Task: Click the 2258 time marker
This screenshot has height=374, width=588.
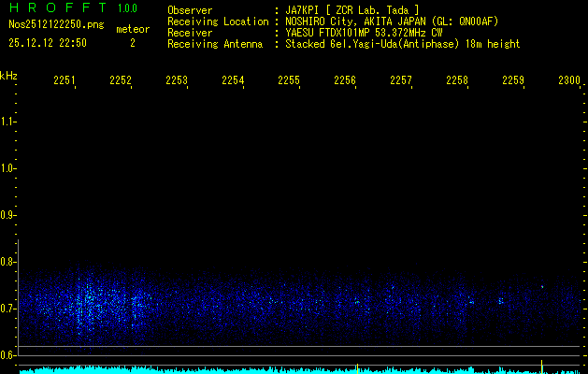Action: (x=457, y=81)
